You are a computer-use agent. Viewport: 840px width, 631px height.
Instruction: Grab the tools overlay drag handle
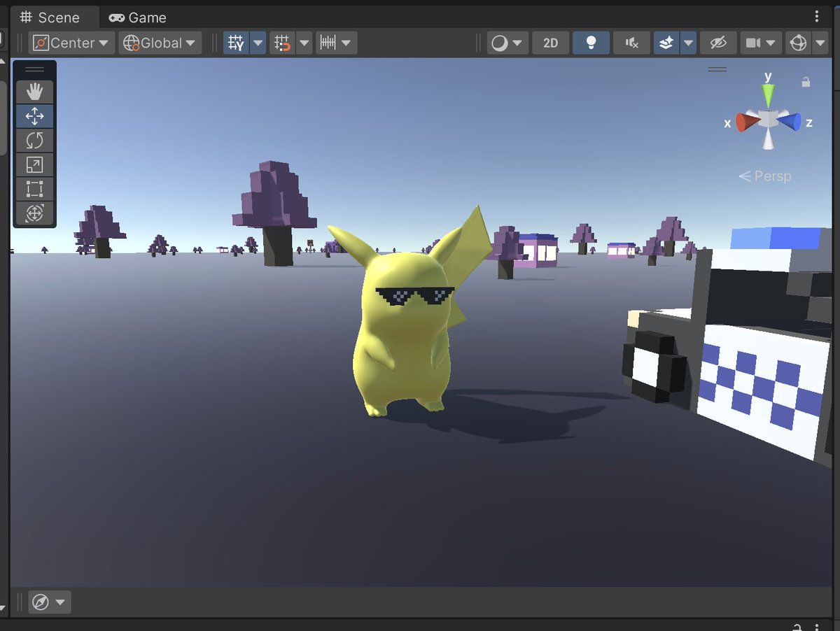point(34,69)
